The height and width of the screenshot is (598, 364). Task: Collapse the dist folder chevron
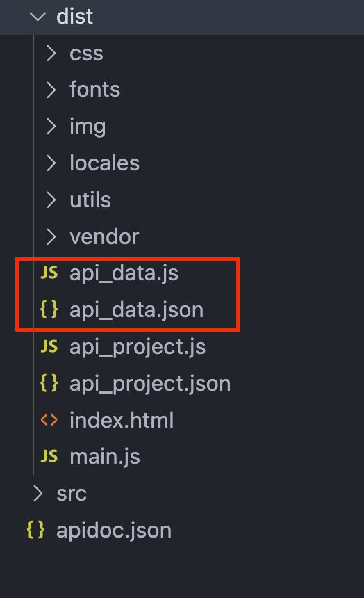[38, 17]
